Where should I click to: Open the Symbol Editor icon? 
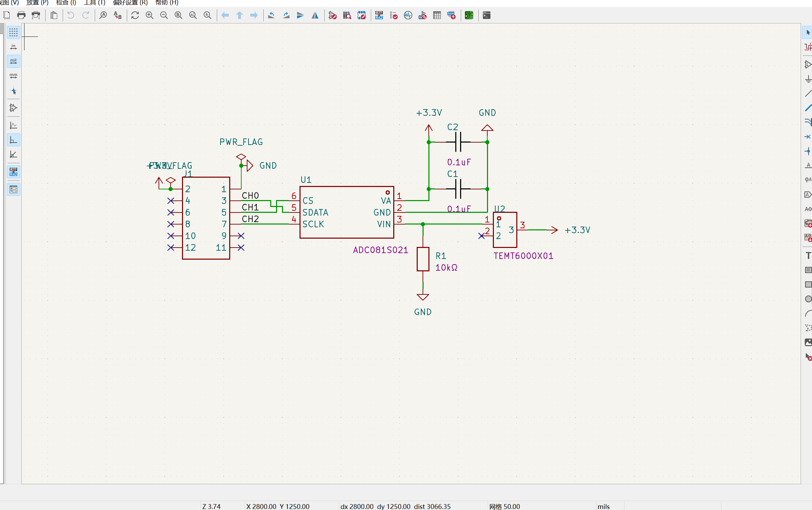pos(333,15)
